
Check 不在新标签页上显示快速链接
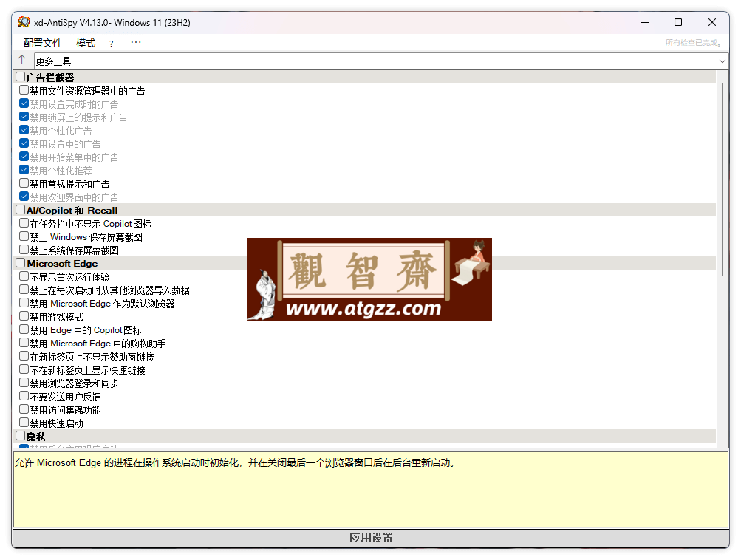pyautogui.click(x=24, y=369)
